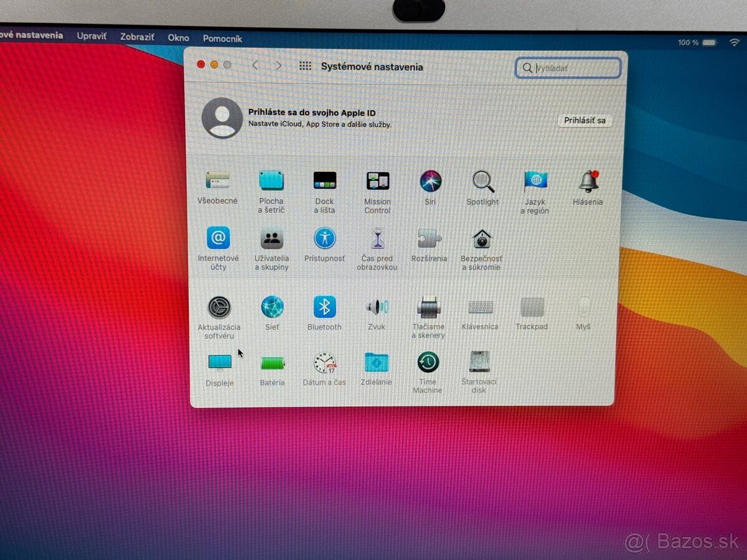Select the Spotlight preference icon

[482, 181]
